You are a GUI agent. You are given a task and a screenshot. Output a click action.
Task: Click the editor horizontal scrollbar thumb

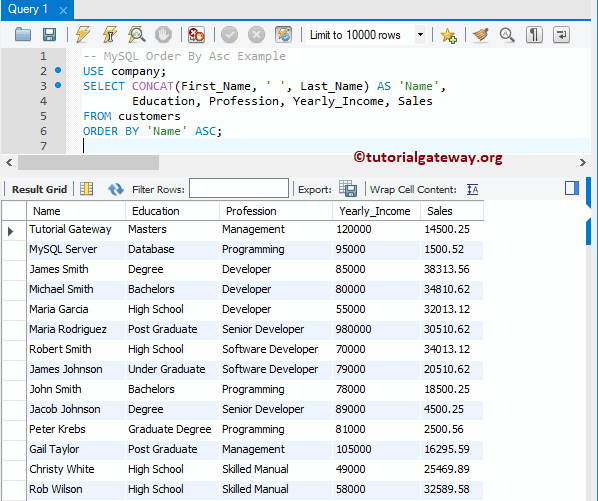click(88, 162)
